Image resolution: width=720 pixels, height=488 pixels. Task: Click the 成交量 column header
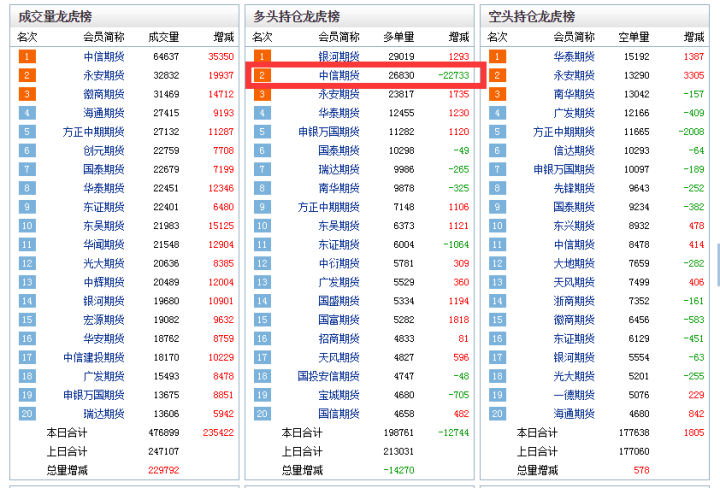[163, 37]
